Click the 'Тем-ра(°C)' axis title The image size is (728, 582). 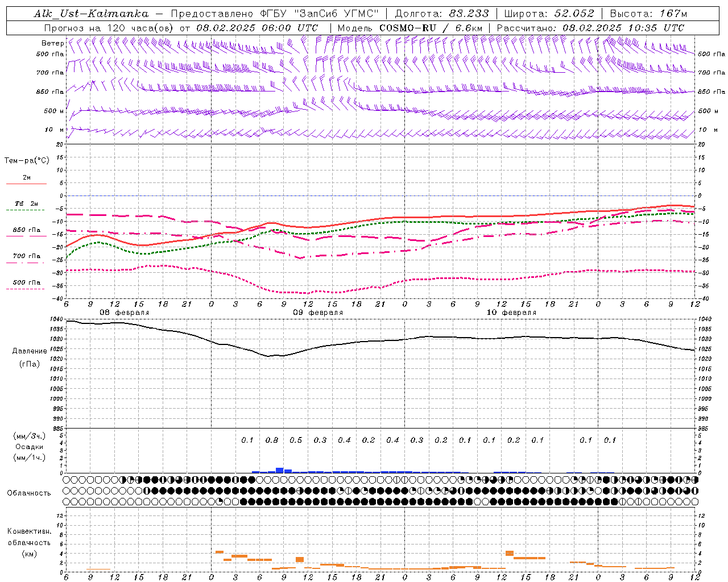pyautogui.click(x=27, y=161)
